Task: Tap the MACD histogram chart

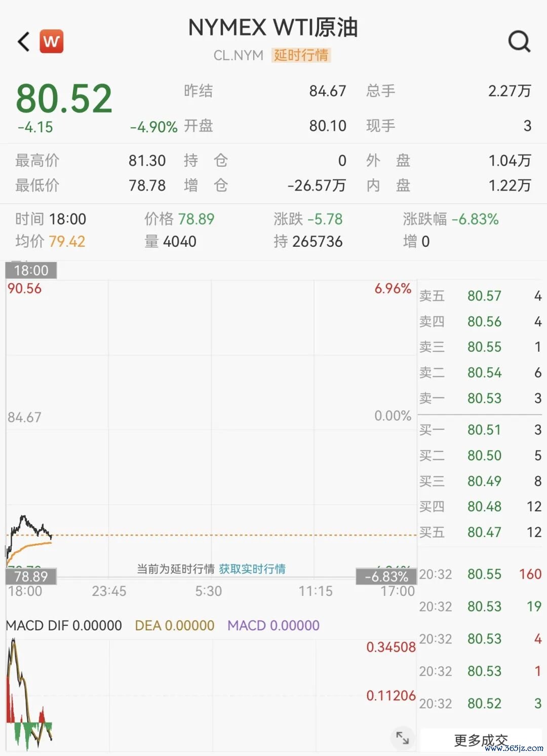Action: point(211,696)
